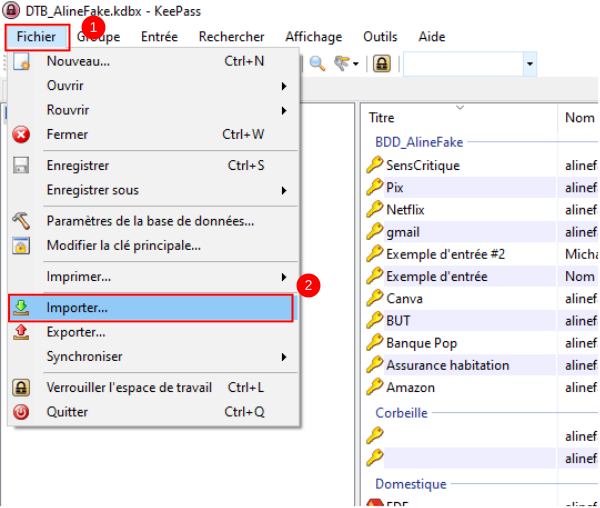Select Quitter menu entry
The height and width of the screenshot is (508, 600).
coord(153,412)
